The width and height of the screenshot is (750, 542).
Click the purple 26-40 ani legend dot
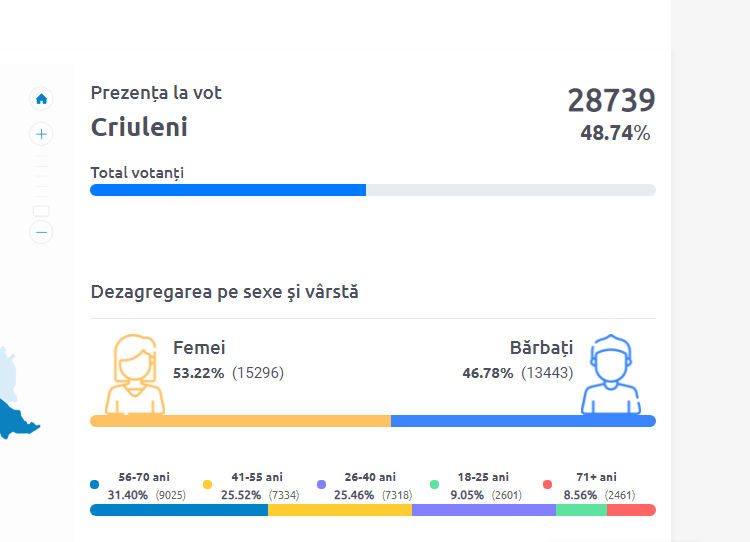click(321, 484)
